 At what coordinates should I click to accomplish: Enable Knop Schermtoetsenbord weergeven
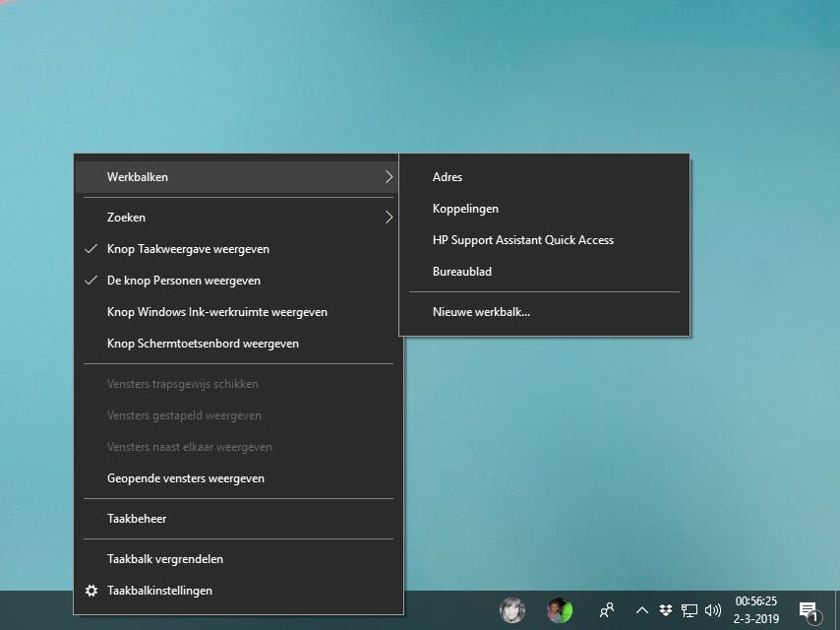coord(203,344)
